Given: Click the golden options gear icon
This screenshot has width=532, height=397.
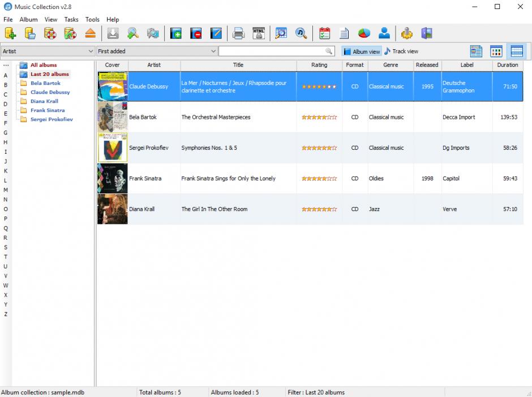Looking at the screenshot, I should tap(406, 33).
